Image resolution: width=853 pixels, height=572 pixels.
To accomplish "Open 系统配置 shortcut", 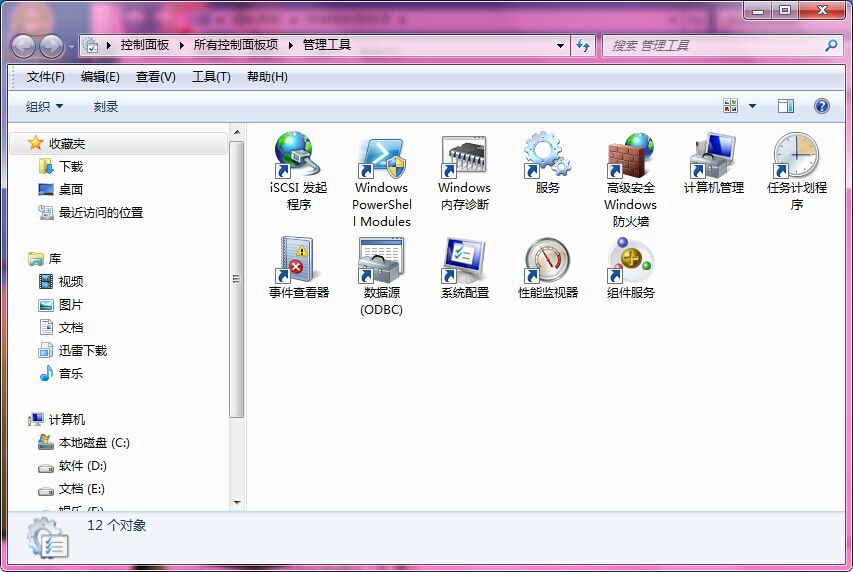I will point(465,268).
